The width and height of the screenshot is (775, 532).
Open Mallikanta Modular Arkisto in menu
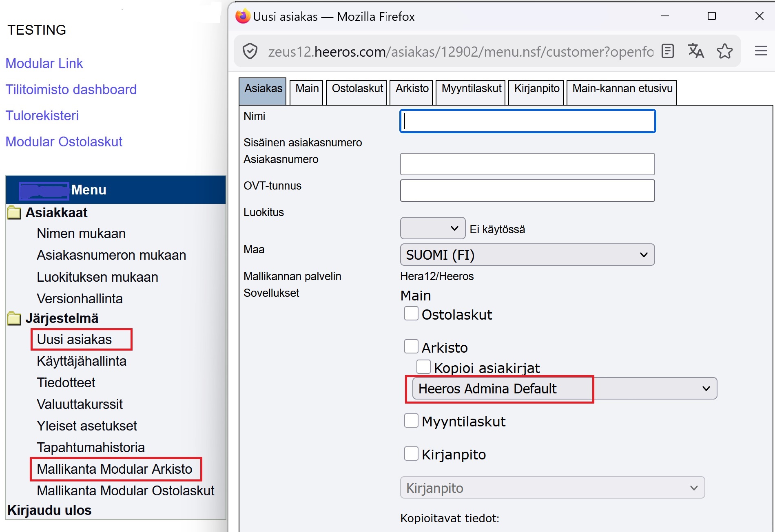[x=115, y=469]
